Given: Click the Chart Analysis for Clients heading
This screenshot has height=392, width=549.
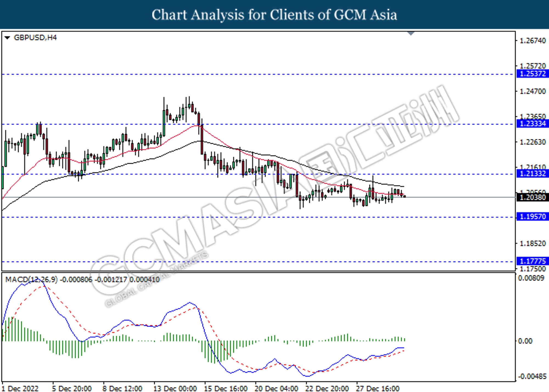Looking at the screenshot, I should pyautogui.click(x=274, y=15).
